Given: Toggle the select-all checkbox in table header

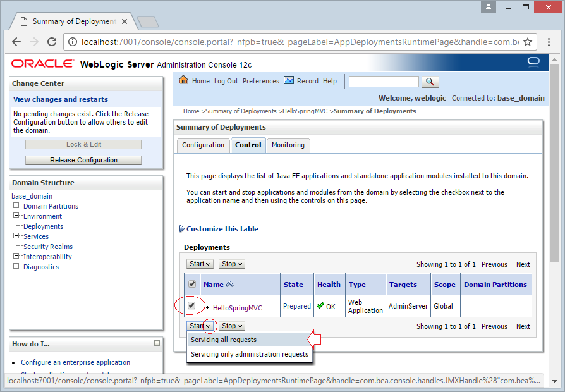Looking at the screenshot, I should [x=192, y=284].
